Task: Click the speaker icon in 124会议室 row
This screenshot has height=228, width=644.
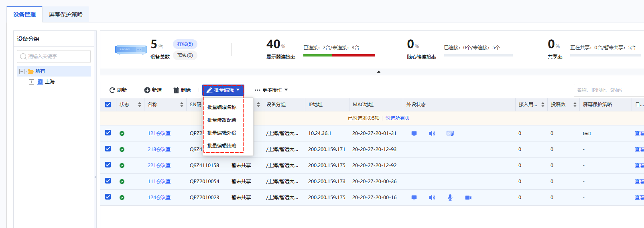Action: pyautogui.click(x=432, y=198)
